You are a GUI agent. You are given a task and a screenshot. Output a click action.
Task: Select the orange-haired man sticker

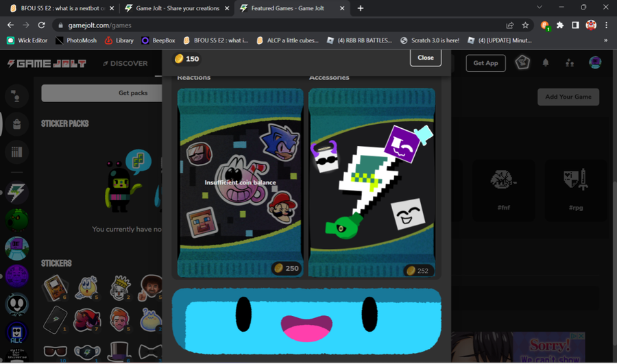coord(119,319)
